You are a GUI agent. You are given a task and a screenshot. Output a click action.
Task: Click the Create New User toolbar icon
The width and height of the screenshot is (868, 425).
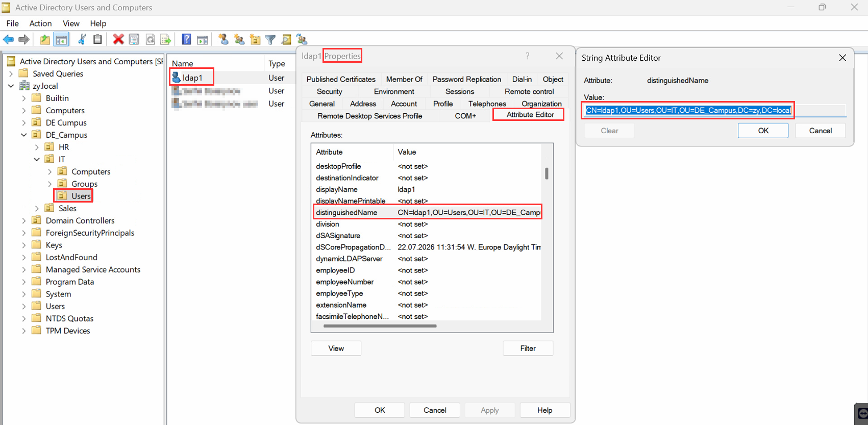click(x=223, y=39)
